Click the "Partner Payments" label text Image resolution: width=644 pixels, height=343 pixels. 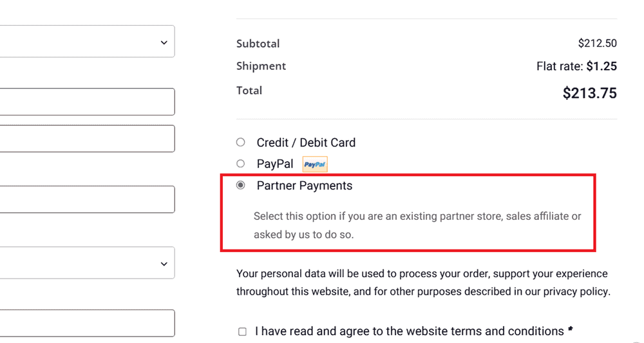pyautogui.click(x=305, y=186)
